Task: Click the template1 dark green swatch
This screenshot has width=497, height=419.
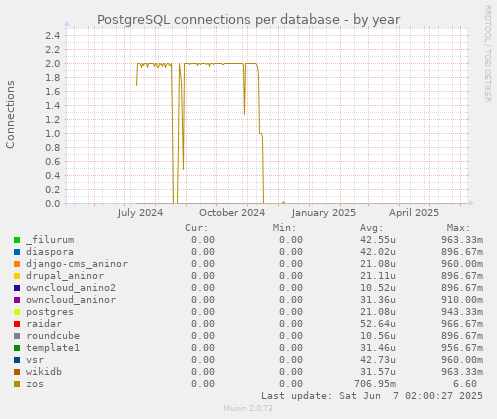Action: pos(17,348)
